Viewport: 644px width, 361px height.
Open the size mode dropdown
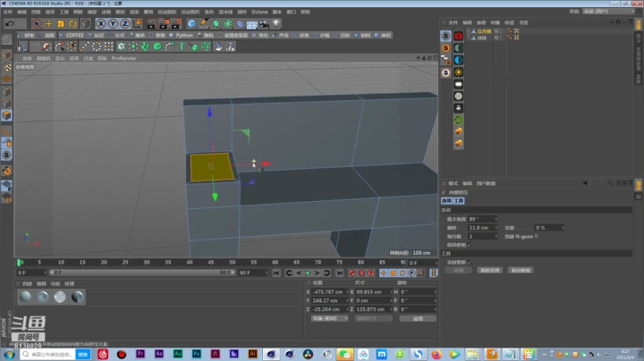click(x=373, y=319)
